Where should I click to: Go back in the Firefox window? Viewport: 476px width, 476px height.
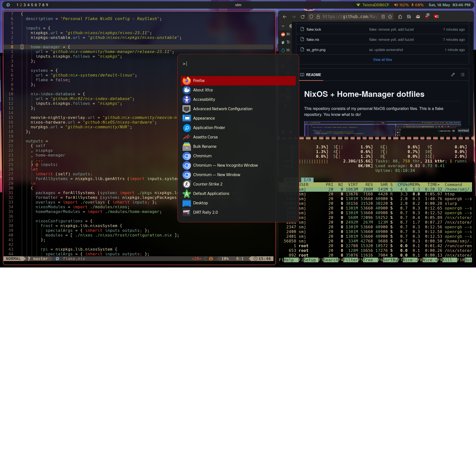pos(285,17)
